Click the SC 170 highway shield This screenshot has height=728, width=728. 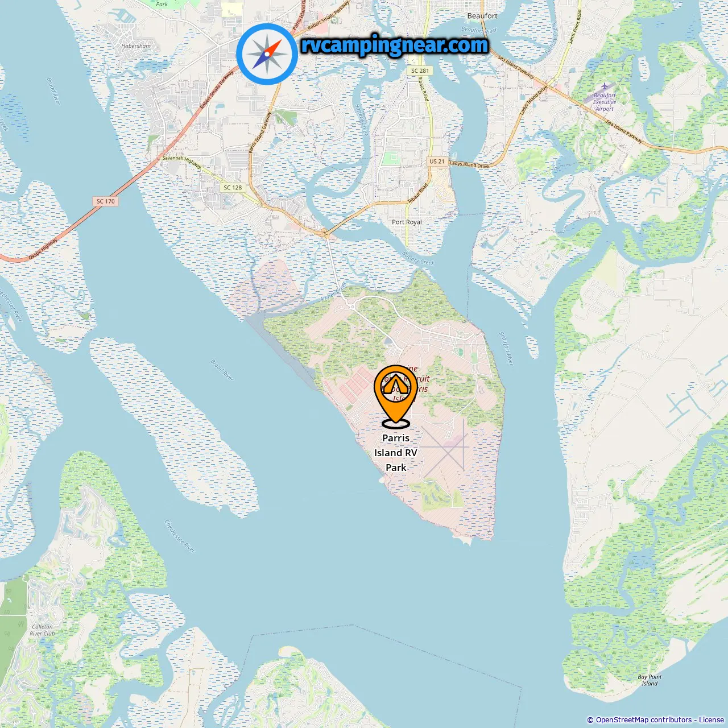(105, 201)
